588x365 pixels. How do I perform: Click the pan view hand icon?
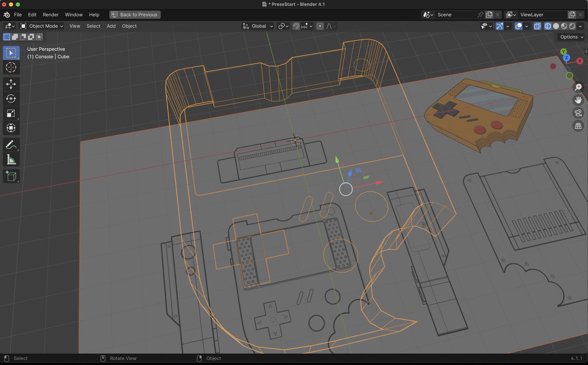point(579,100)
